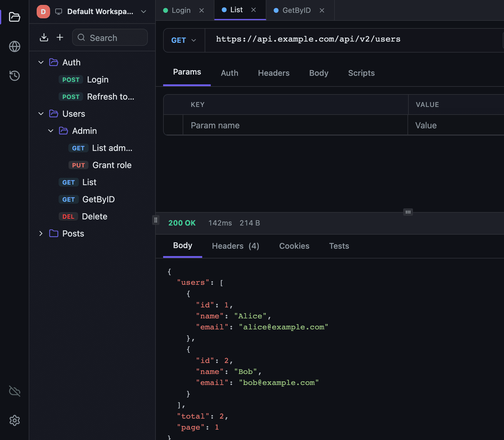504x440 pixels.
Task: Click the Auth folder icon
Action: pyautogui.click(x=54, y=62)
